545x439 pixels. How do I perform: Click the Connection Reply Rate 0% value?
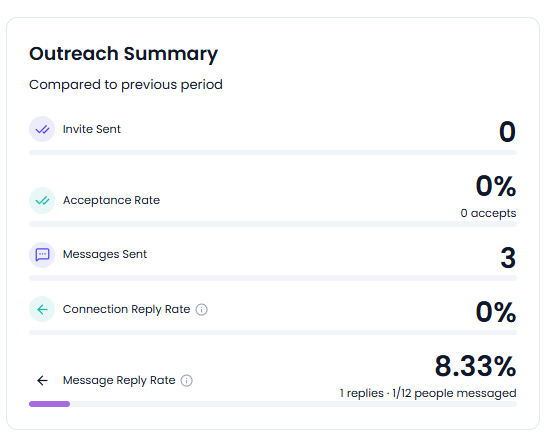[496, 312]
